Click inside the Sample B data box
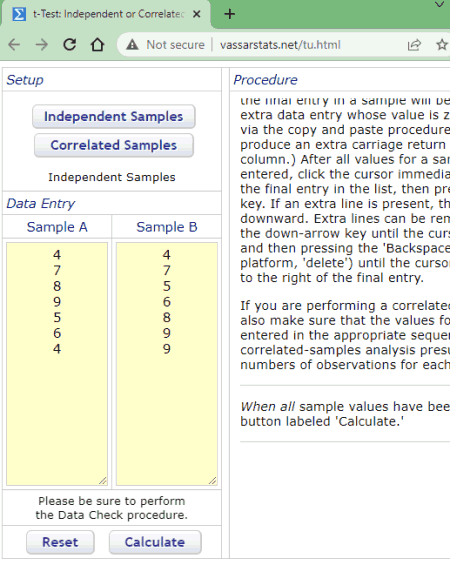 coord(166,364)
